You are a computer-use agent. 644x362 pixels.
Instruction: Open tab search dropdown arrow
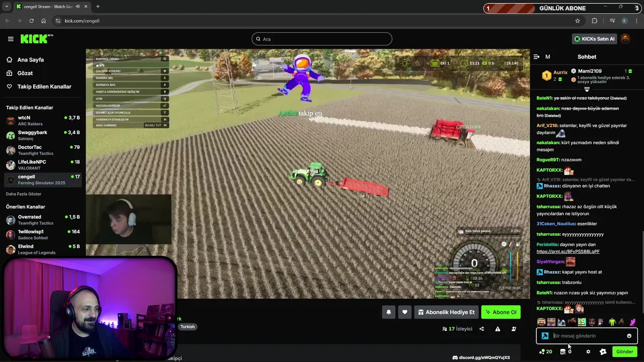[x=7, y=7]
